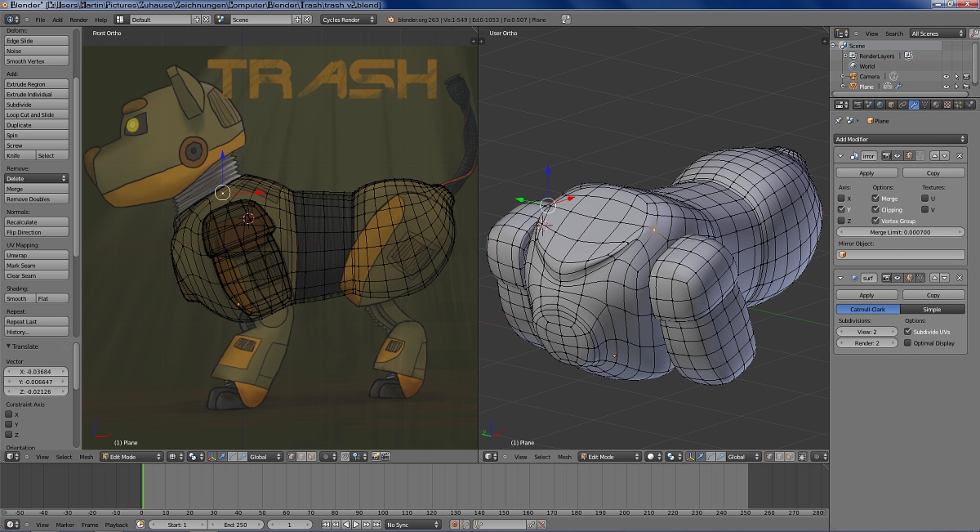The image size is (980, 532).
Task: Enable the mirror X axis checkbox
Action: coord(842,199)
